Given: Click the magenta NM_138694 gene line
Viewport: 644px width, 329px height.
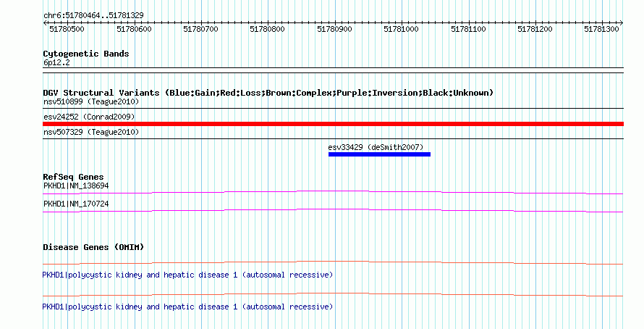Looking at the screenshot, I should [333, 192].
